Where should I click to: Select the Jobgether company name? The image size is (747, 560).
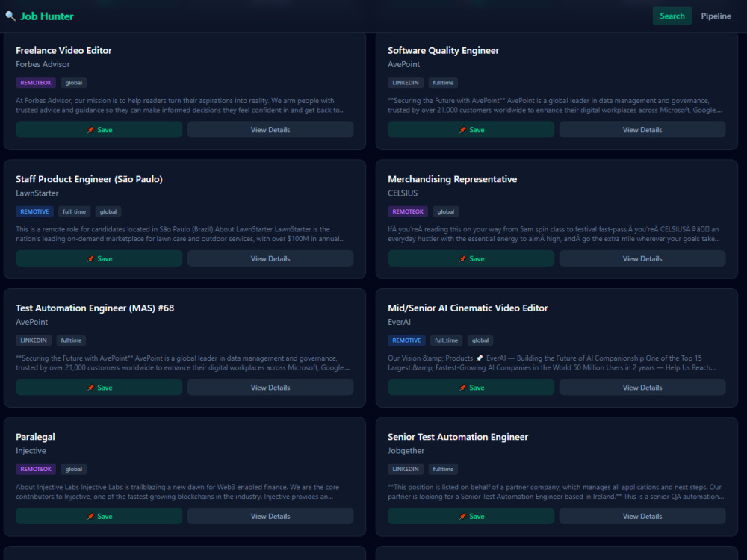(x=406, y=451)
